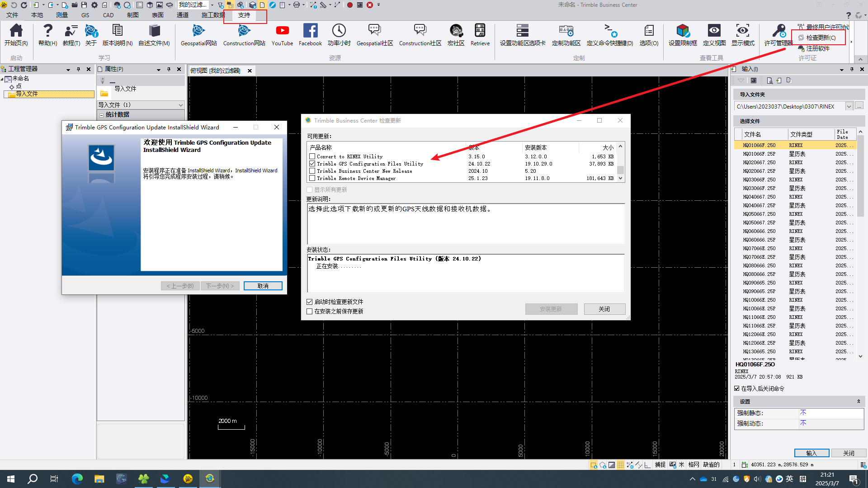Open the Construction网站 icon
This screenshot has width=868, height=488.
(244, 35)
